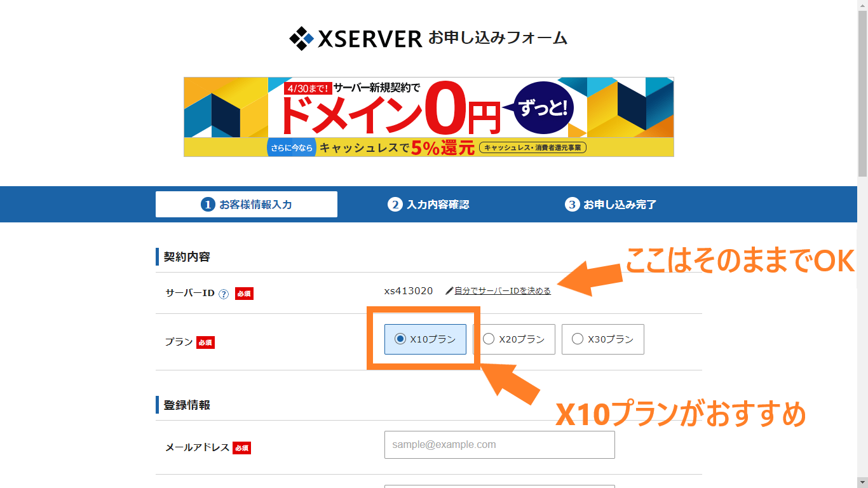Click the XSERVER logo
Image resolution: width=868 pixels, height=488 pixels.
click(x=356, y=39)
